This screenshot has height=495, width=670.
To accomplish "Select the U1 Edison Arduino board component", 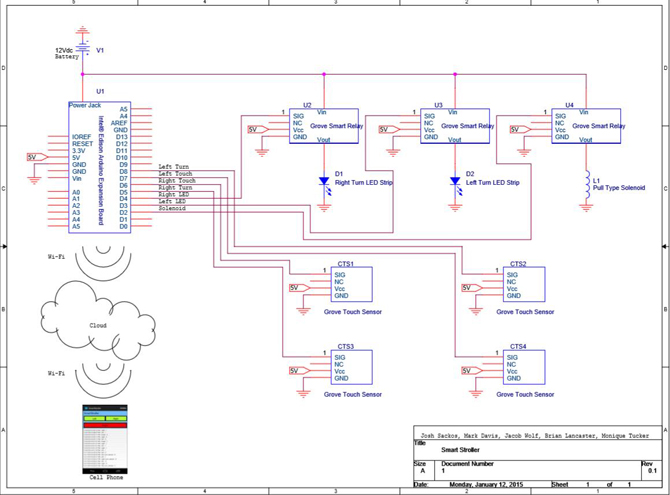I will coord(100,167).
